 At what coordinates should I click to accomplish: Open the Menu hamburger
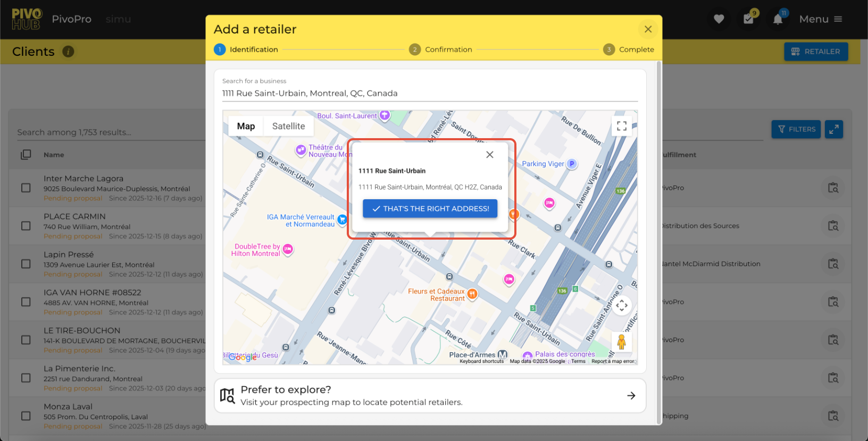[x=821, y=19]
